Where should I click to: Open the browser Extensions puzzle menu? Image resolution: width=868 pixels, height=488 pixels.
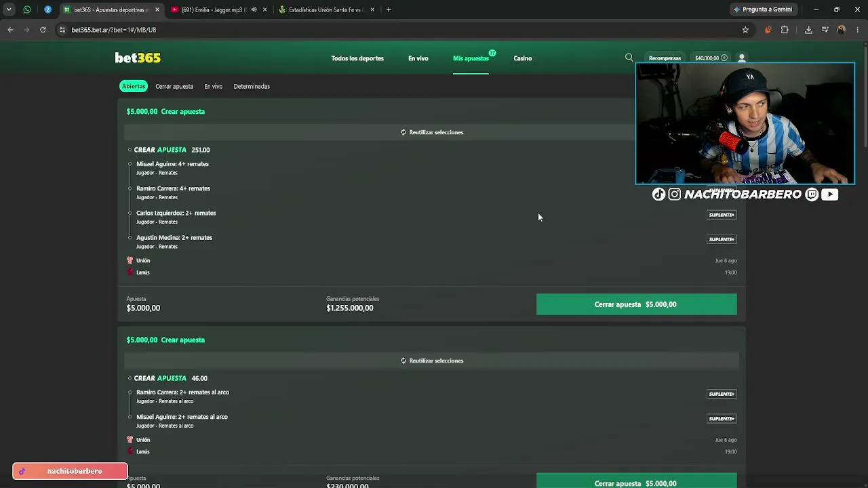click(x=785, y=30)
